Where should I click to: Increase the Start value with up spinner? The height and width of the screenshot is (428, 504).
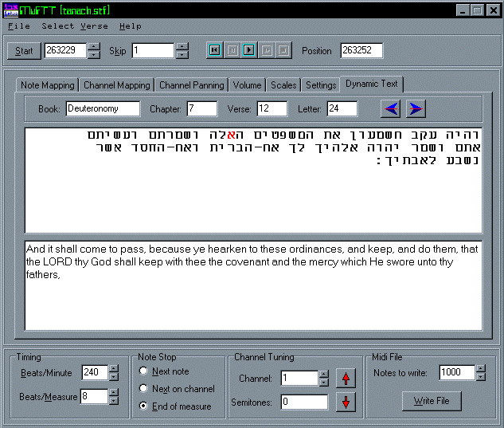pos(93,47)
